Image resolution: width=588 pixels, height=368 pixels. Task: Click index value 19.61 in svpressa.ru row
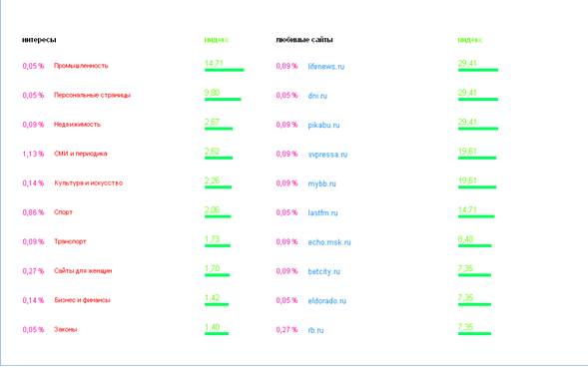[467, 151]
